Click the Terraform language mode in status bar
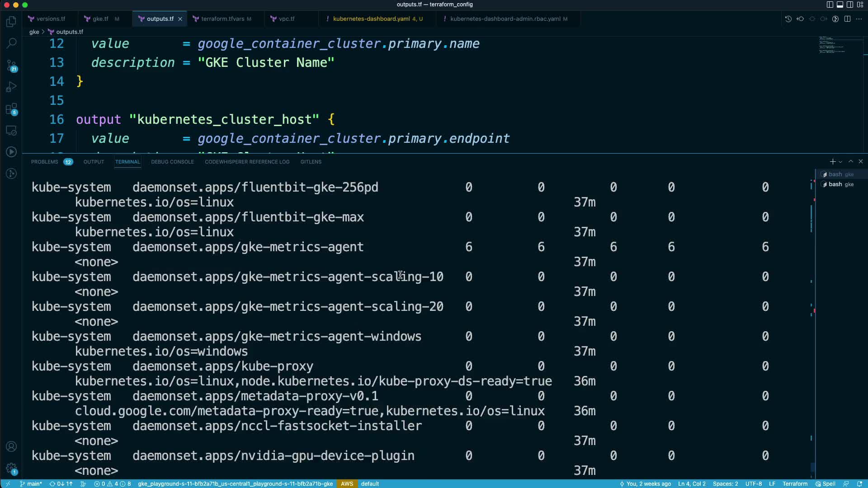 795,483
